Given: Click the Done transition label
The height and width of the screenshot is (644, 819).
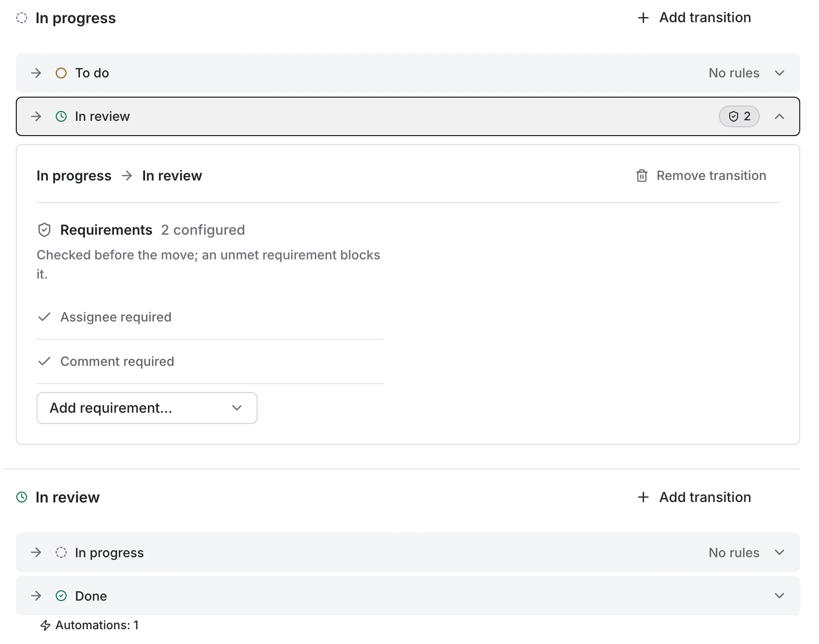Looking at the screenshot, I should click(91, 596).
